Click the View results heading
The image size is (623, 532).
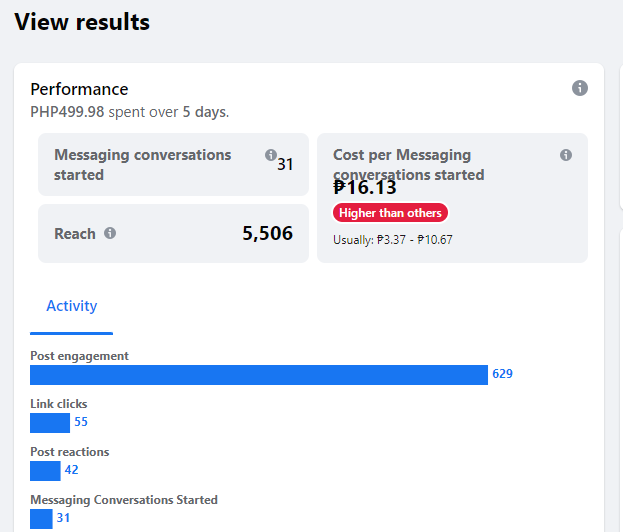82,21
